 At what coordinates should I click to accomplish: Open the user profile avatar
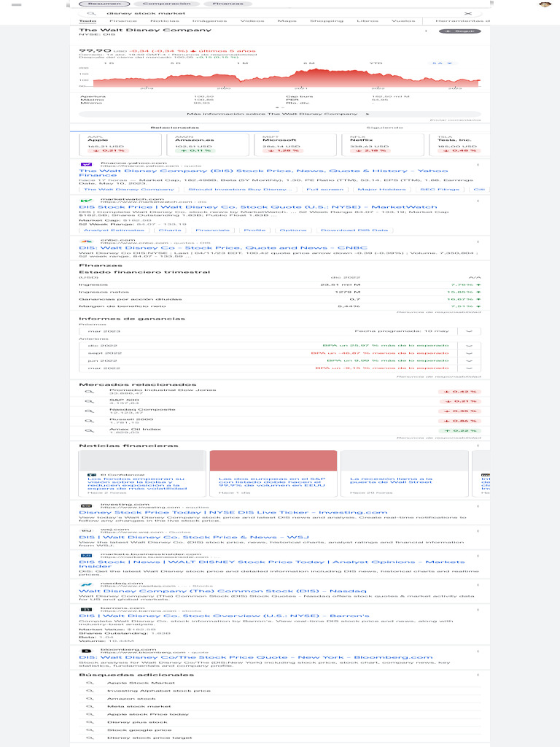point(545,4)
